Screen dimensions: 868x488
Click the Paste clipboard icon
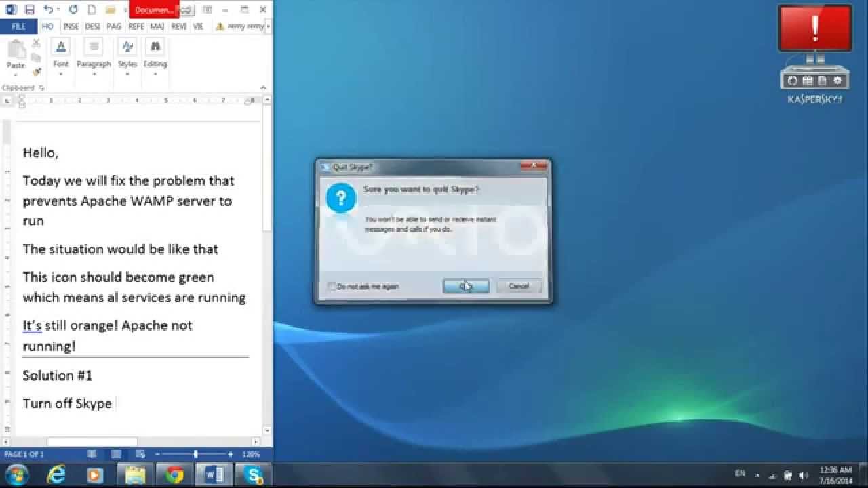[16, 49]
